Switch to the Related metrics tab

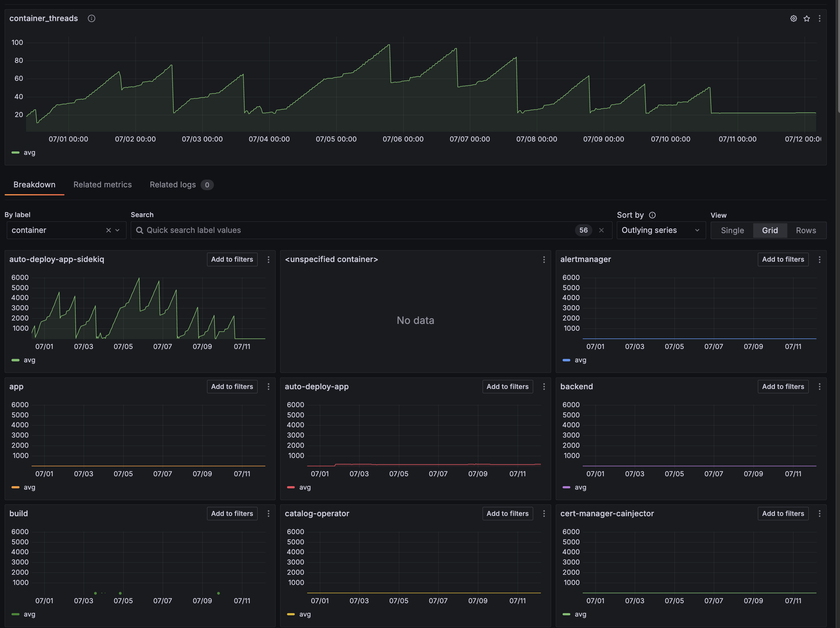[x=103, y=185]
